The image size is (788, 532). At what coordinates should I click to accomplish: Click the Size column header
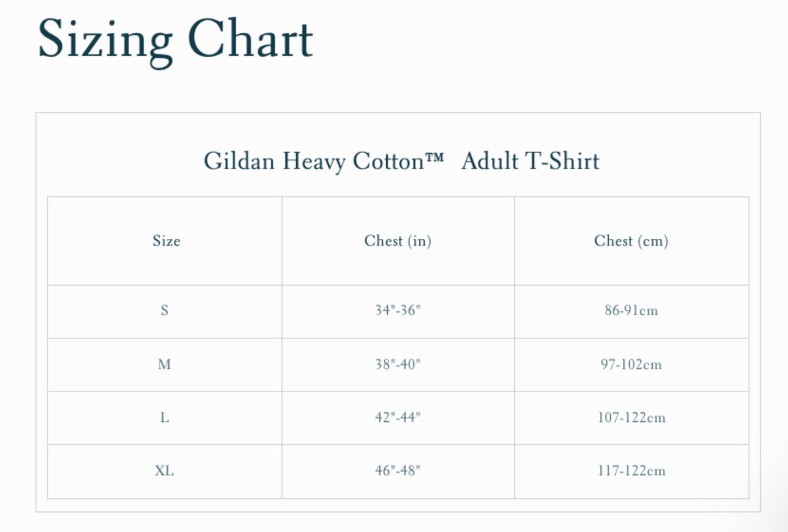166,241
